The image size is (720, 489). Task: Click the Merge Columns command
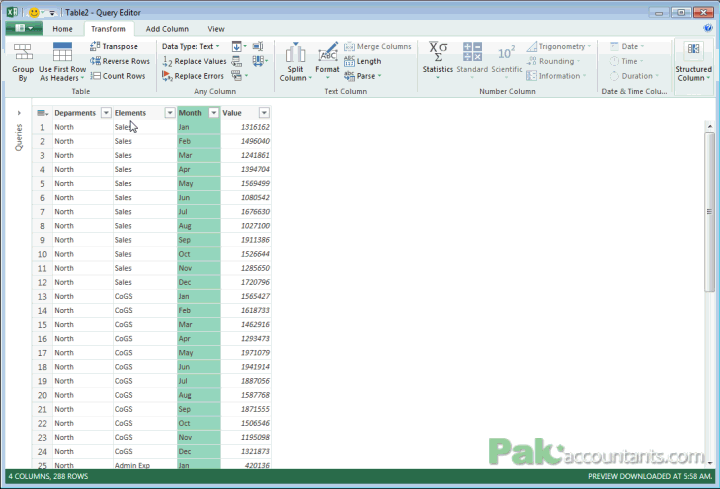pyautogui.click(x=377, y=46)
